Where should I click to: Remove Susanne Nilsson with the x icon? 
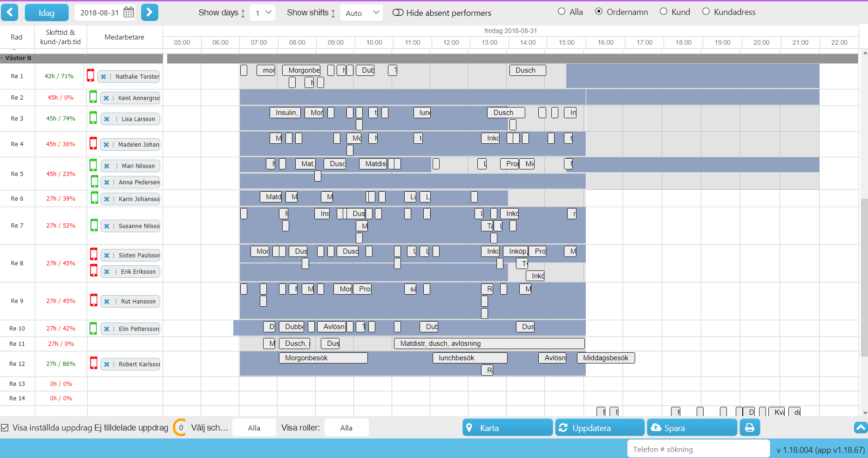[x=107, y=226]
